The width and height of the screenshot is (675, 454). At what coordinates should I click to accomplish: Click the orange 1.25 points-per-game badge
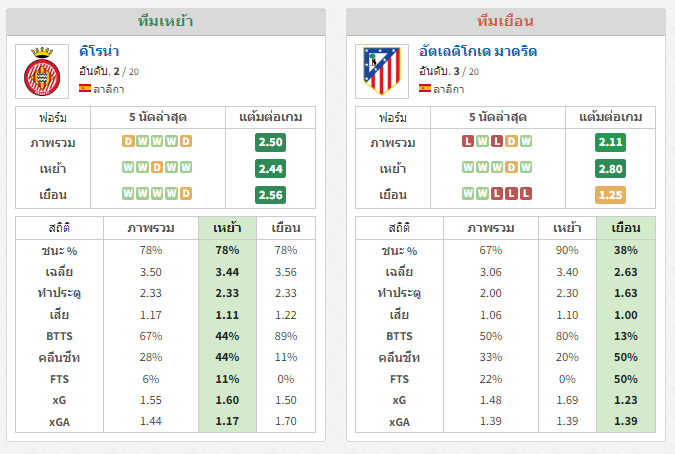610,195
